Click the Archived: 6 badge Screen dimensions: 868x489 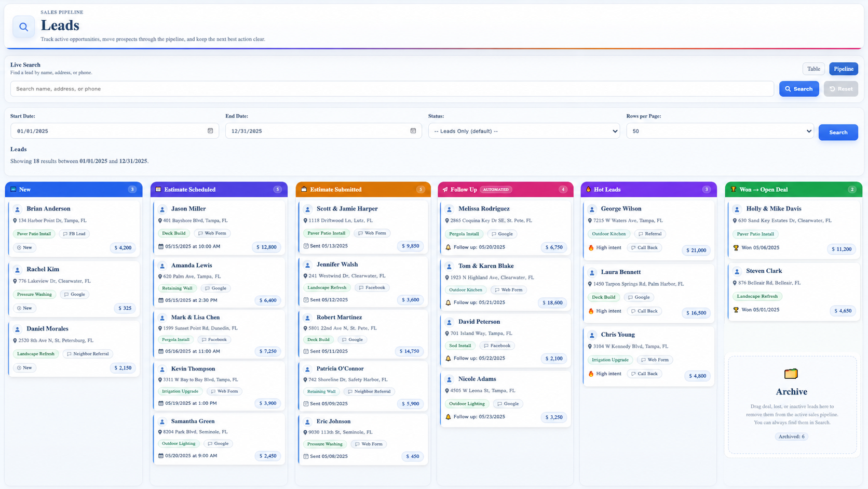pos(791,437)
